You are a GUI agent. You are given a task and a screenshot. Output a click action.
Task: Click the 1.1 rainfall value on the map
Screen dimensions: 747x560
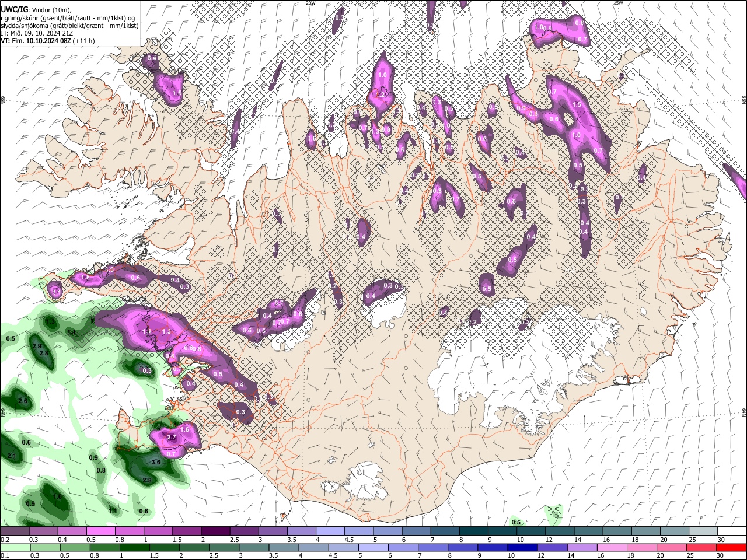(x=113, y=510)
